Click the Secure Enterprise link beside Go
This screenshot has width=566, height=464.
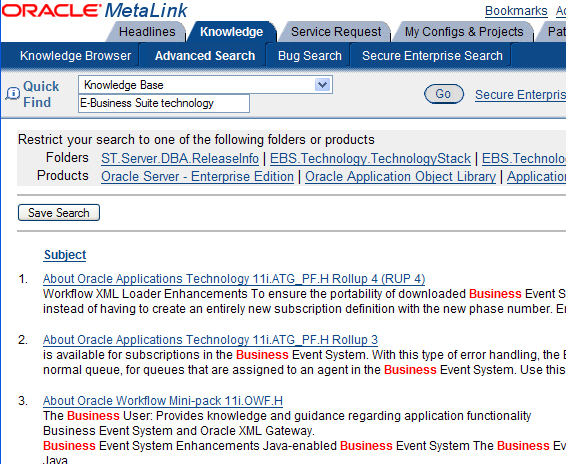pyautogui.click(x=521, y=95)
